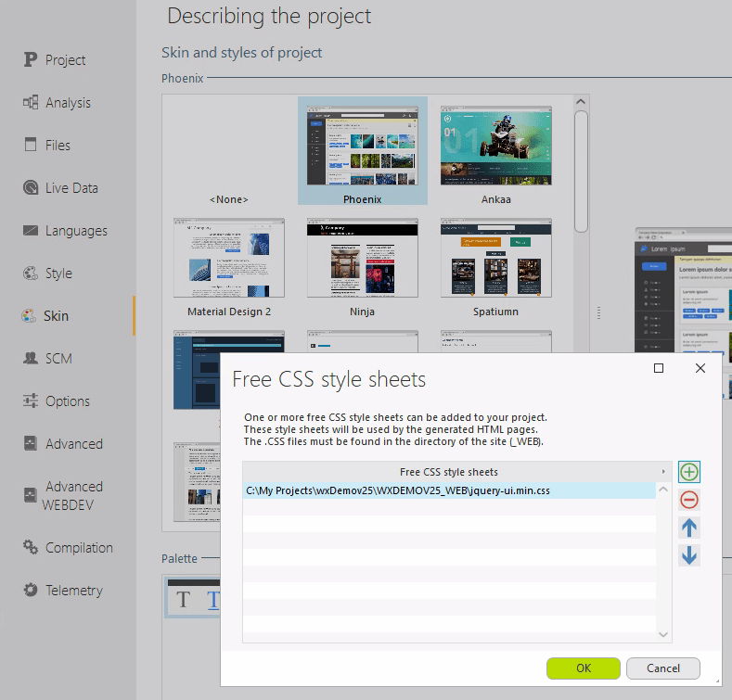Click the red remove style sheet icon
732x700 pixels.
689,501
